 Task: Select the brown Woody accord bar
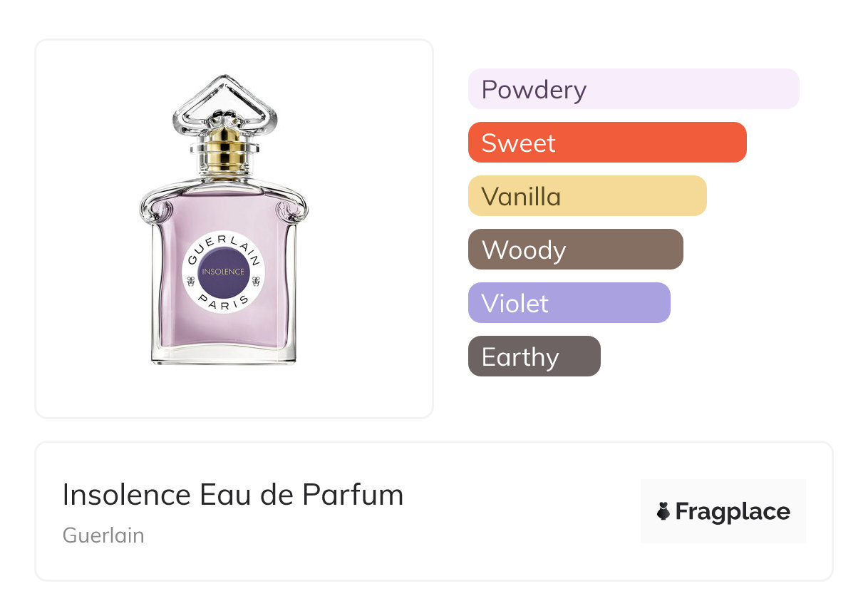pos(575,250)
